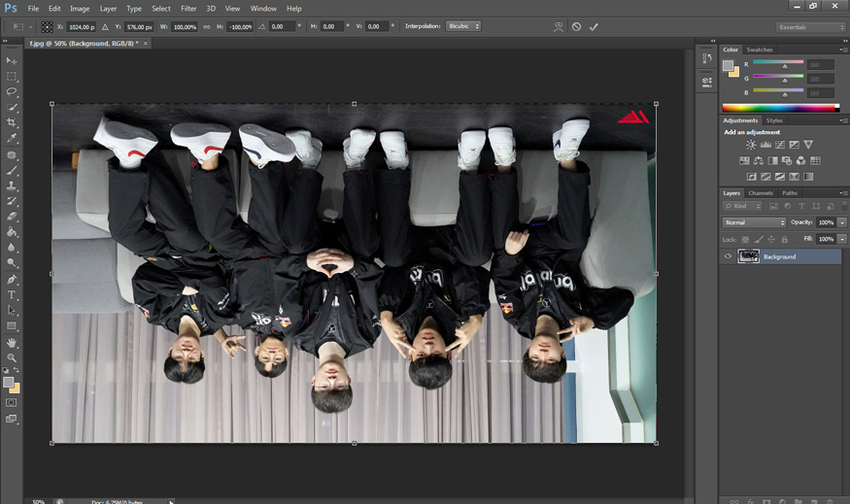This screenshot has height=504, width=850.
Task: Pick the Zoom tool magnifier
Action: coord(12,357)
